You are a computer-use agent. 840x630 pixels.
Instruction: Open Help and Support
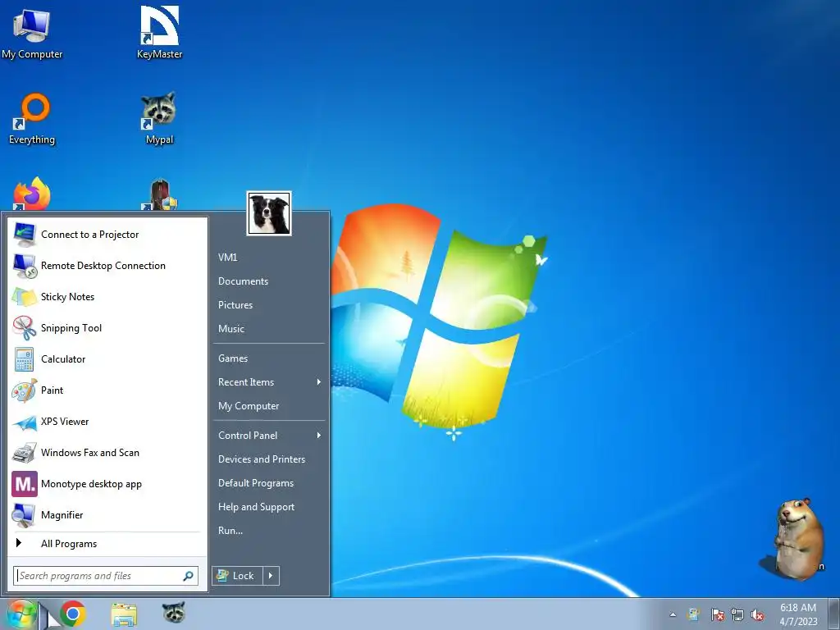click(x=257, y=507)
